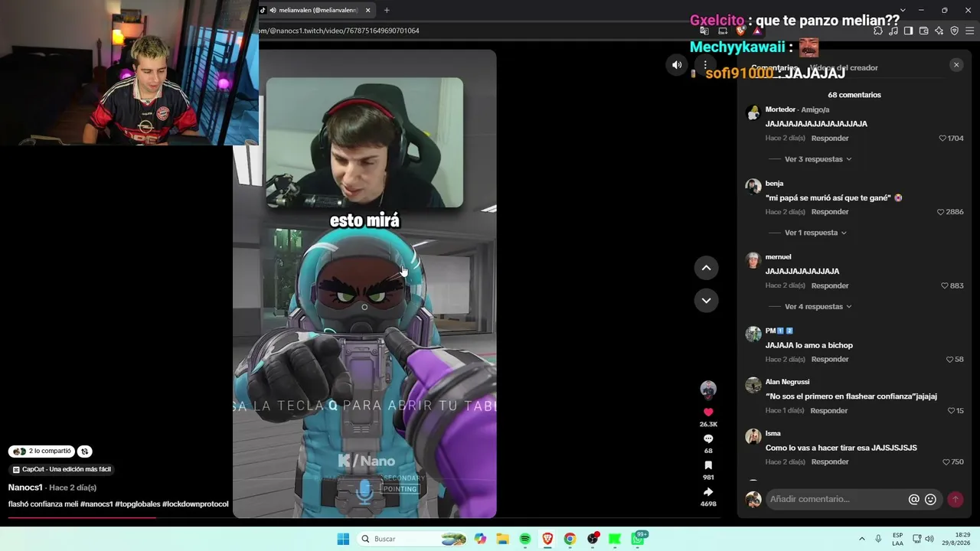
Task: Open the Nanocs1 creator name
Action: click(25, 487)
